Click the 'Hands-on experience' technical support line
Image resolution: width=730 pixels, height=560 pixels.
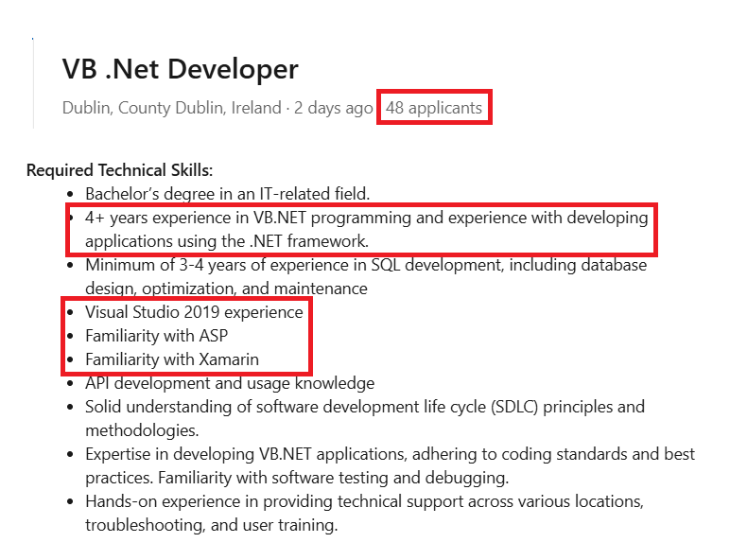[x=365, y=501]
